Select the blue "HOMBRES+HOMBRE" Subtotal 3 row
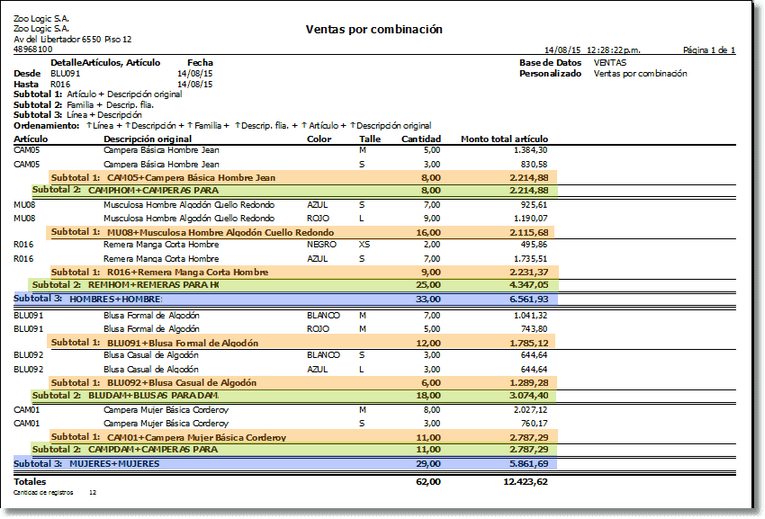765x519 pixels. (282, 298)
